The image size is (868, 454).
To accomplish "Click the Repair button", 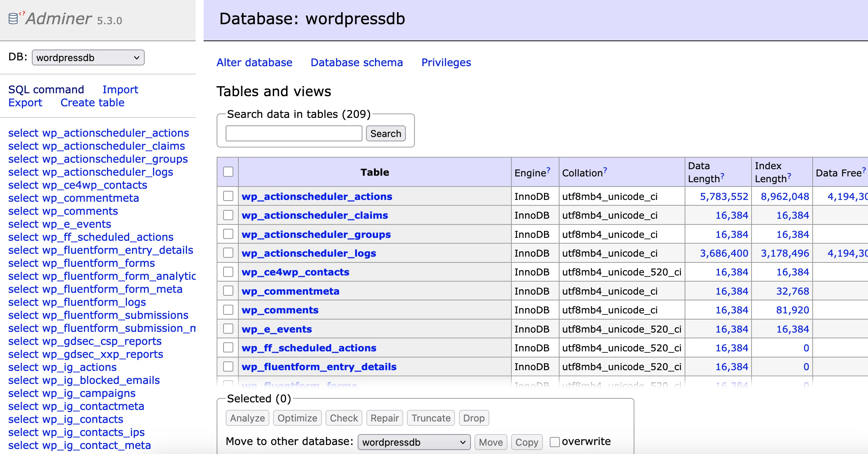I will (384, 418).
